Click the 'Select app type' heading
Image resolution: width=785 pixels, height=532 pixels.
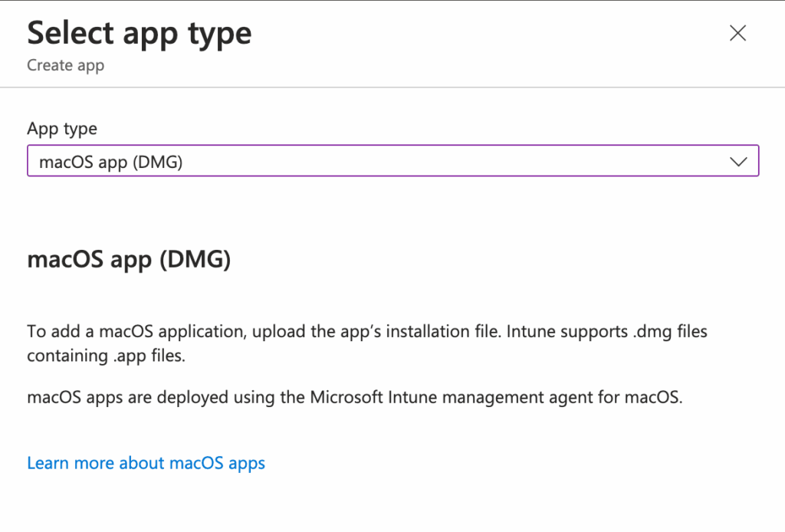tap(139, 32)
